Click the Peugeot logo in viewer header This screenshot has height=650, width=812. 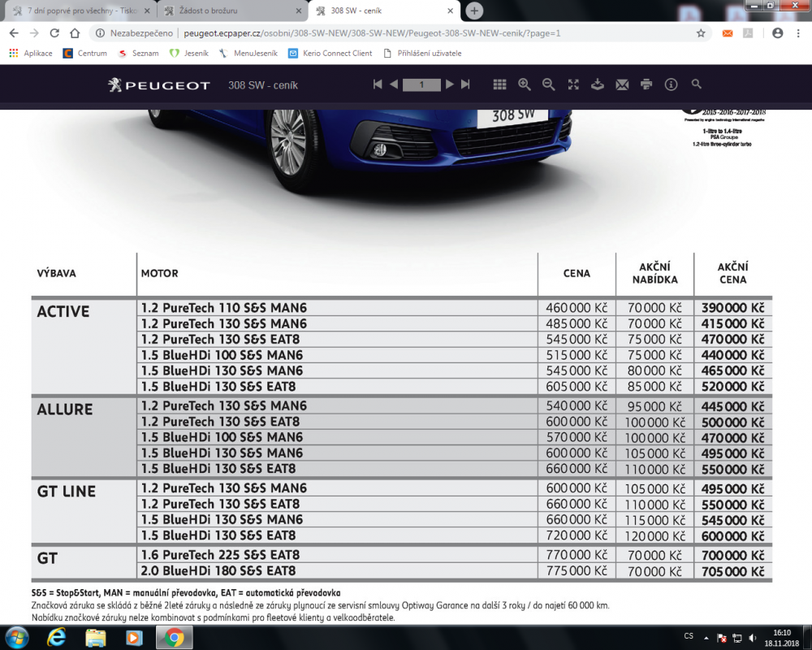click(x=159, y=85)
